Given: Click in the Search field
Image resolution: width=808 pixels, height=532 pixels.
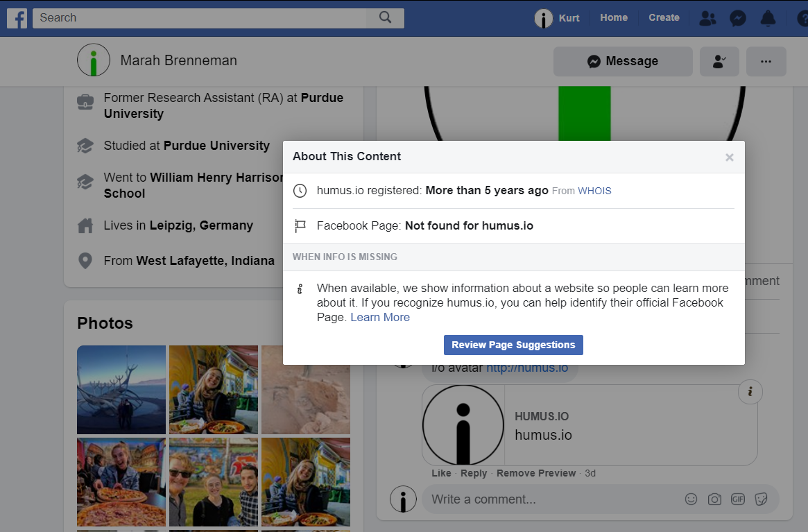Looking at the screenshot, I should tap(200, 17).
